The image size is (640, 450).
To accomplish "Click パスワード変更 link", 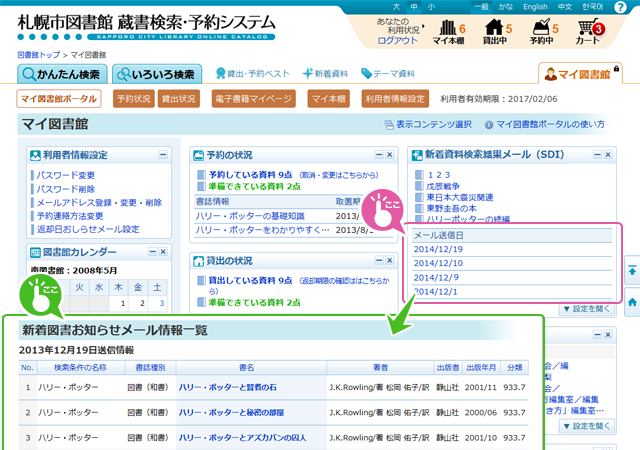I will click(66, 176).
